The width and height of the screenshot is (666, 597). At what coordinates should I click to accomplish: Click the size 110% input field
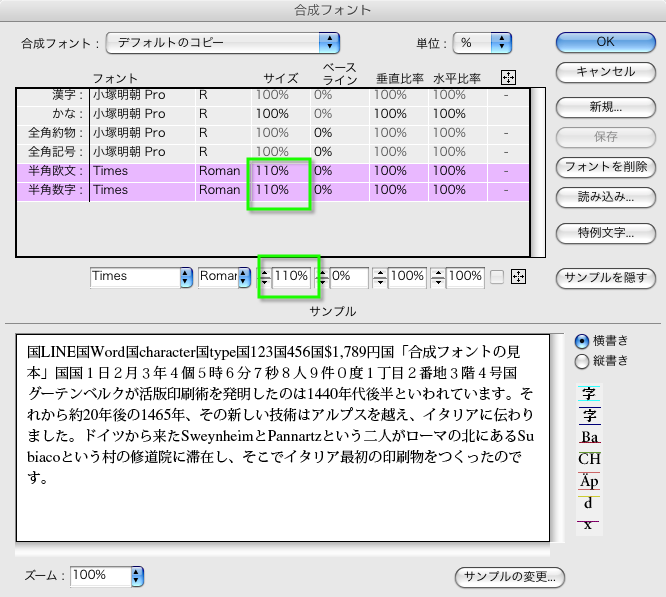click(291, 277)
